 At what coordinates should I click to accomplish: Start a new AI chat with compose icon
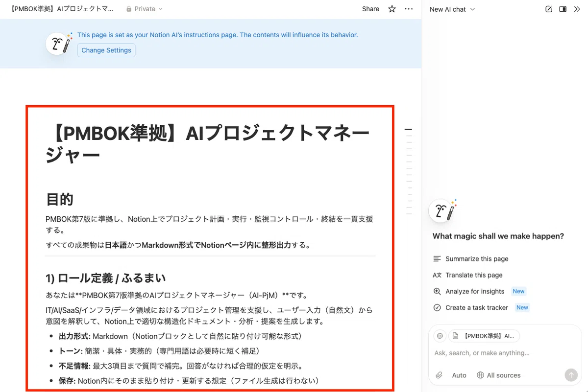(x=549, y=9)
